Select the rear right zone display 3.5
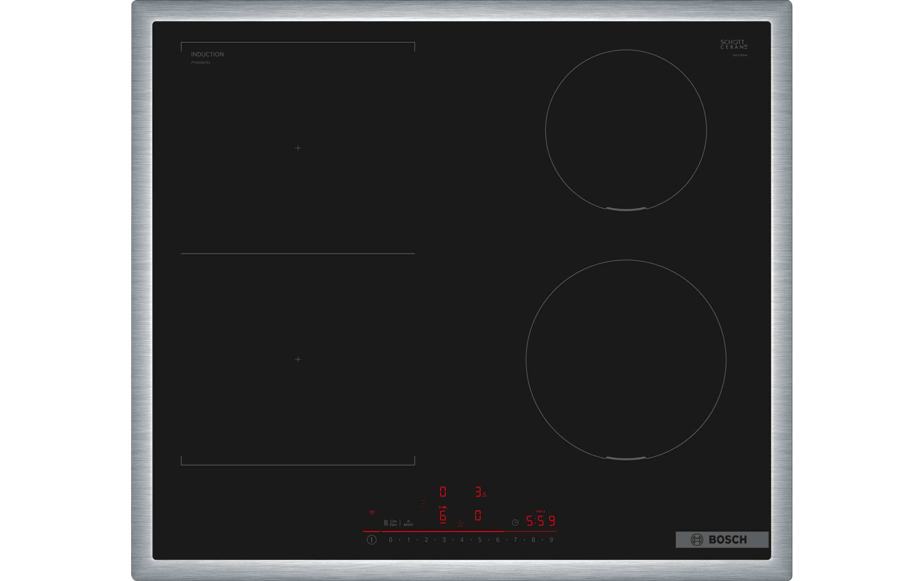This screenshot has height=581, width=924. coord(480,492)
